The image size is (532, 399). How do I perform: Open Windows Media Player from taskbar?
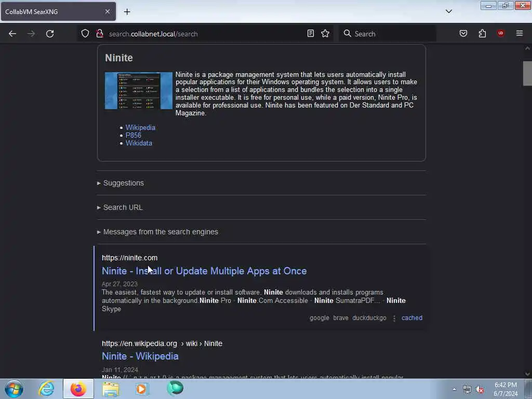(x=142, y=389)
